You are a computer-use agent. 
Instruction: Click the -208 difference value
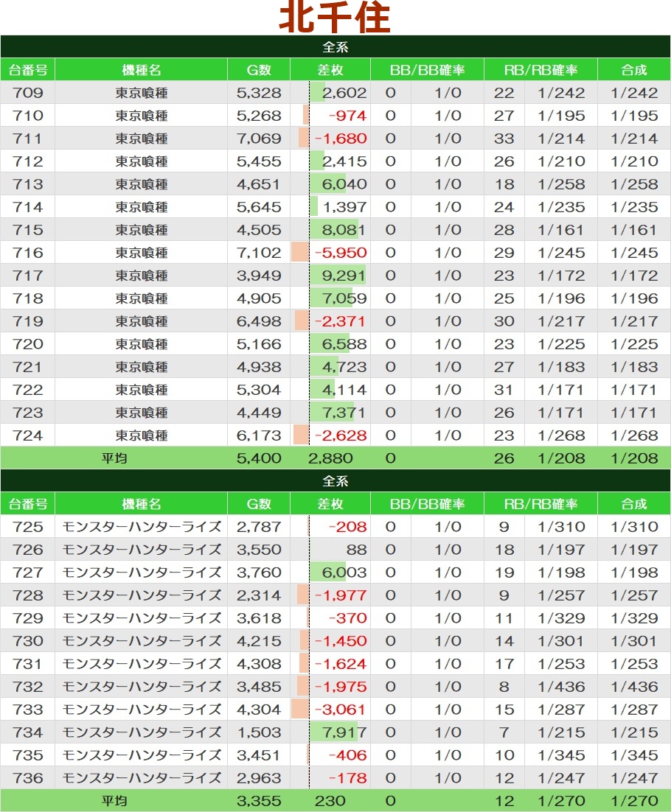(x=348, y=527)
